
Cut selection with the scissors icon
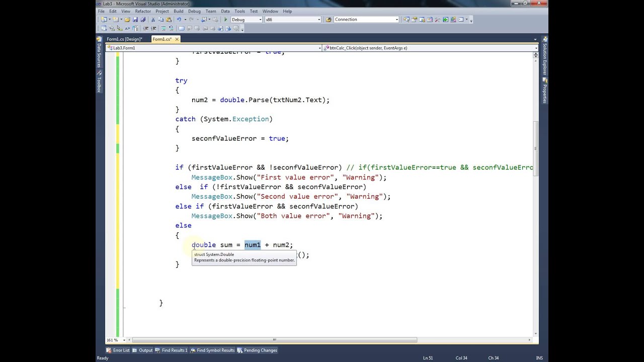tap(153, 20)
